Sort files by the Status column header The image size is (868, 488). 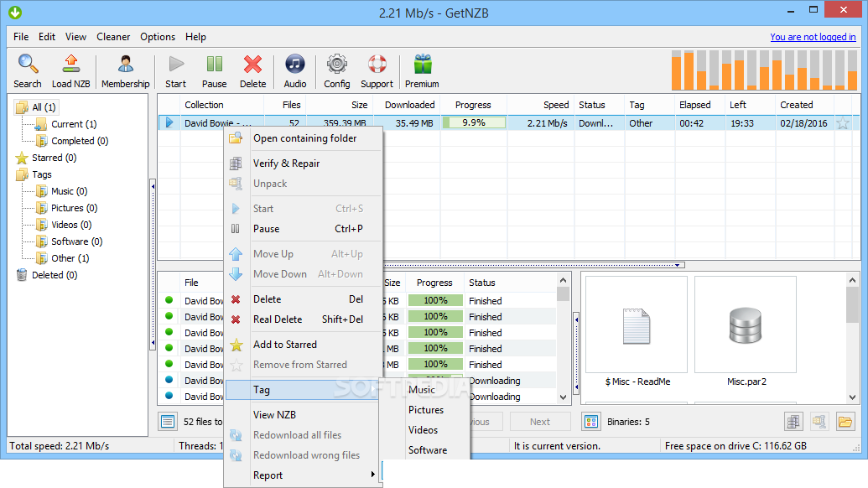tap(509, 283)
